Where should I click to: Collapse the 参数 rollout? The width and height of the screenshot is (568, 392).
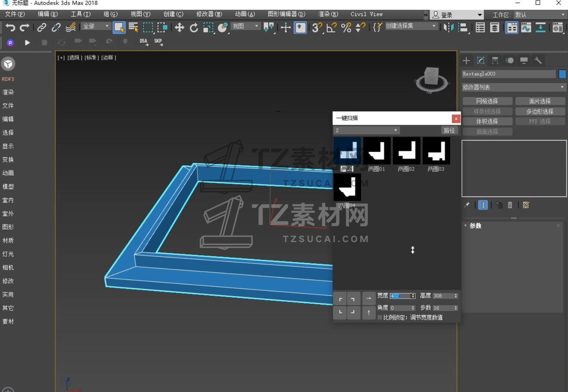[x=475, y=226]
